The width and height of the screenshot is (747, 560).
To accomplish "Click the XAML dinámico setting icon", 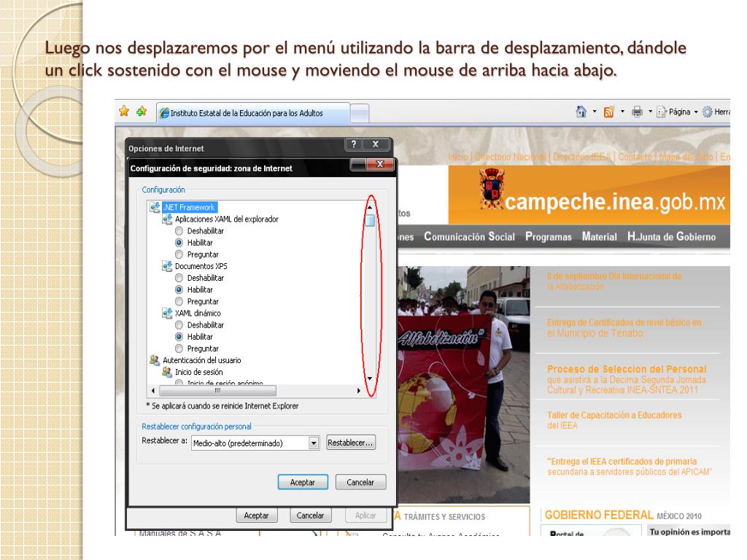I will point(167,314).
